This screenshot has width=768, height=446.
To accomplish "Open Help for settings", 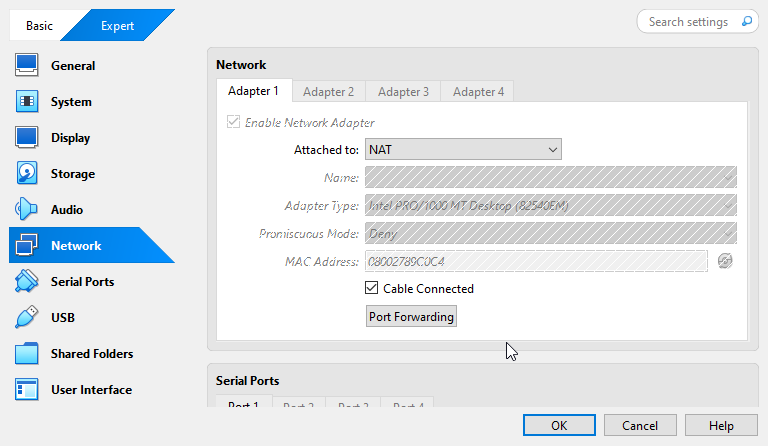I will pos(721,425).
